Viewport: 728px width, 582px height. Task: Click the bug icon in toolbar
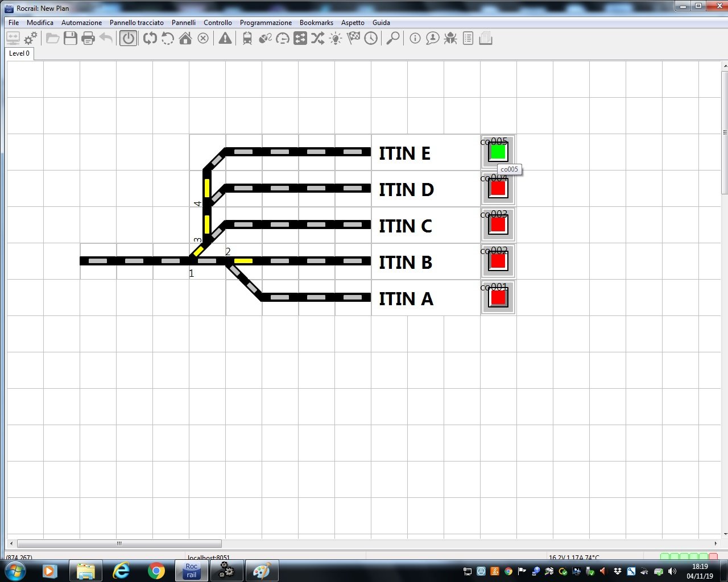[x=450, y=39]
